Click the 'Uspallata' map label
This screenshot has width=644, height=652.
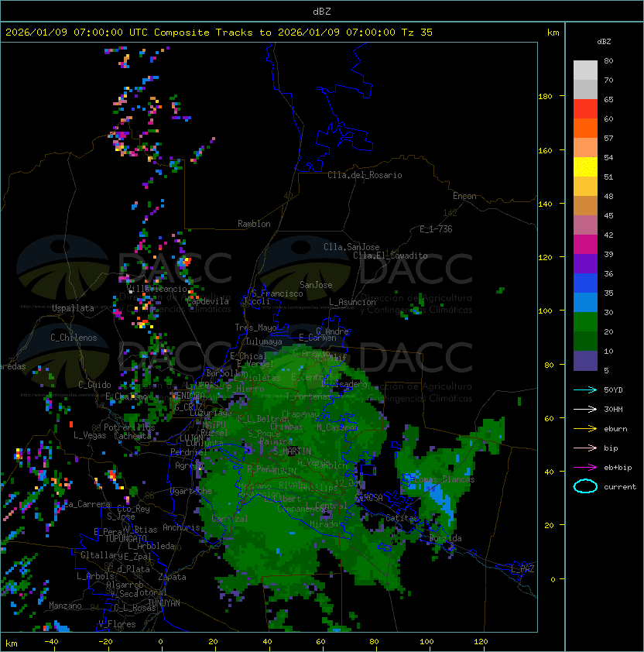[x=73, y=308]
